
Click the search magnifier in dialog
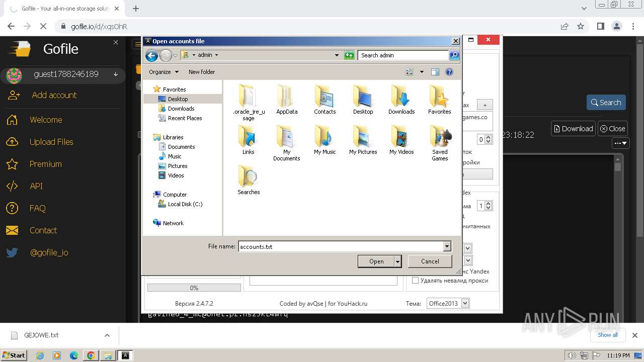pyautogui.click(x=454, y=55)
